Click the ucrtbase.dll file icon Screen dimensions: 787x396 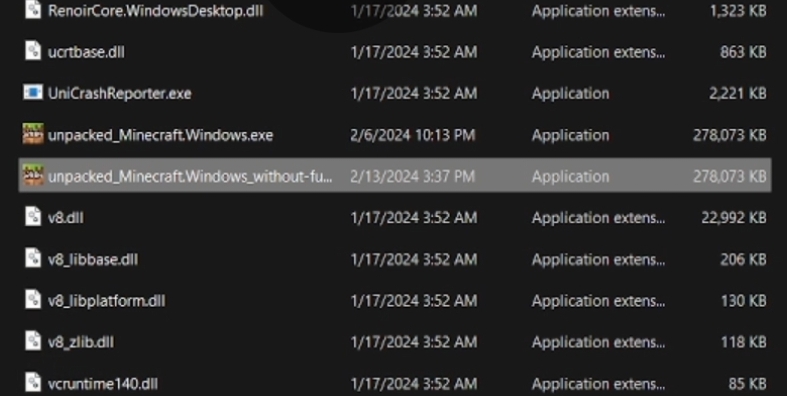pyautogui.click(x=33, y=52)
